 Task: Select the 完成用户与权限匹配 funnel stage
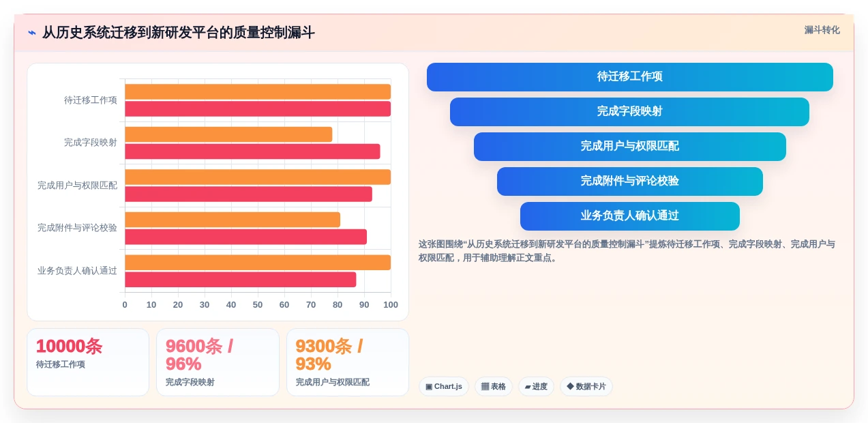(x=630, y=147)
